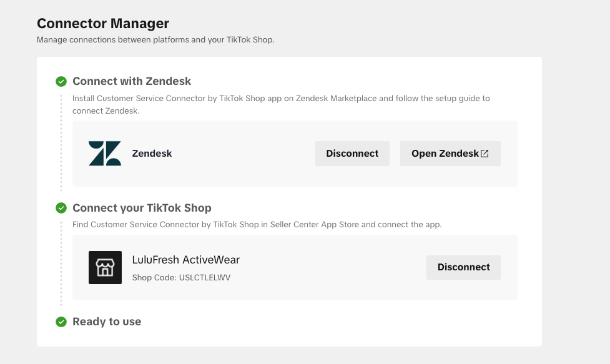This screenshot has height=364, width=610.
Task: Click the Manage connections between platforms subtitle
Action: tap(155, 40)
